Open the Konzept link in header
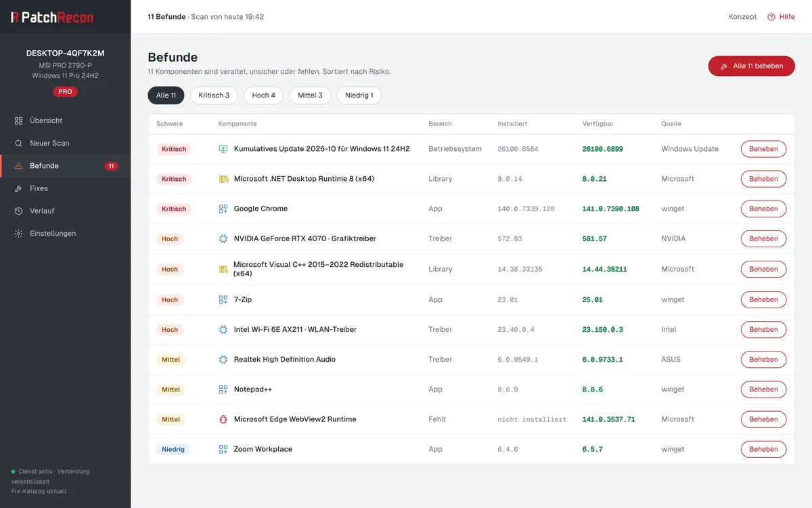812x508 pixels. coord(743,17)
